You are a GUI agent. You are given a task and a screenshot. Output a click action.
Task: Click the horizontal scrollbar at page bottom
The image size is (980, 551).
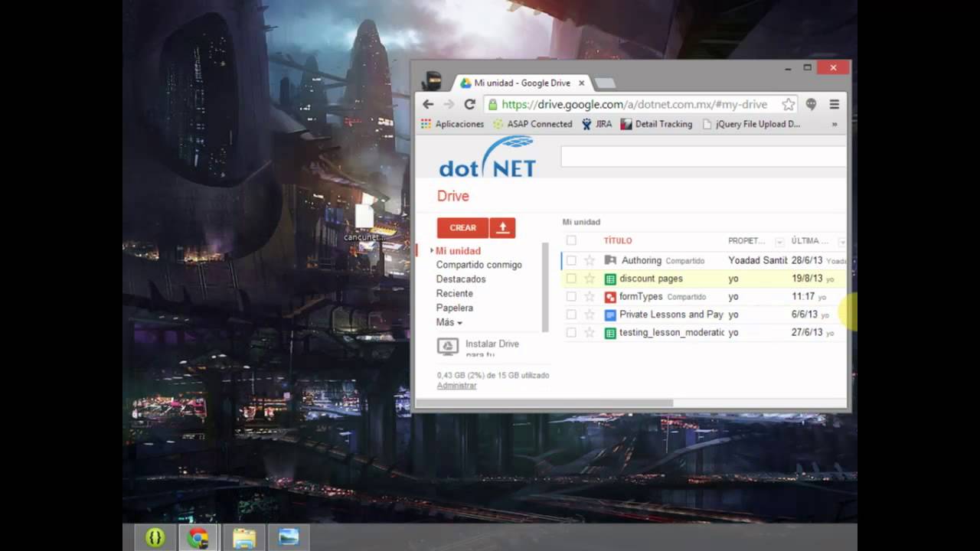(544, 403)
